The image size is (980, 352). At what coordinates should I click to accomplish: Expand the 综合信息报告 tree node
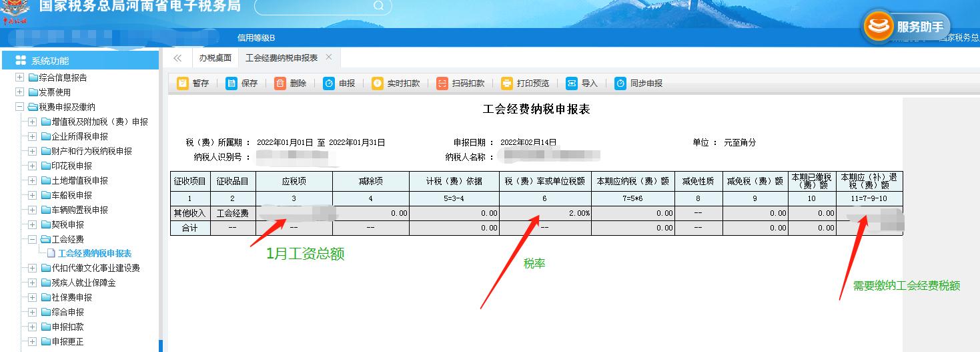coord(19,77)
